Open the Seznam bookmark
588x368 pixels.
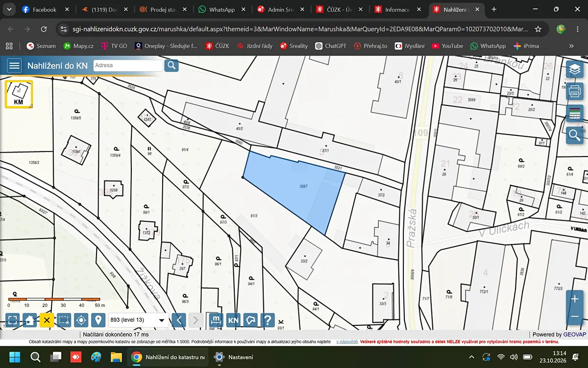pos(41,46)
